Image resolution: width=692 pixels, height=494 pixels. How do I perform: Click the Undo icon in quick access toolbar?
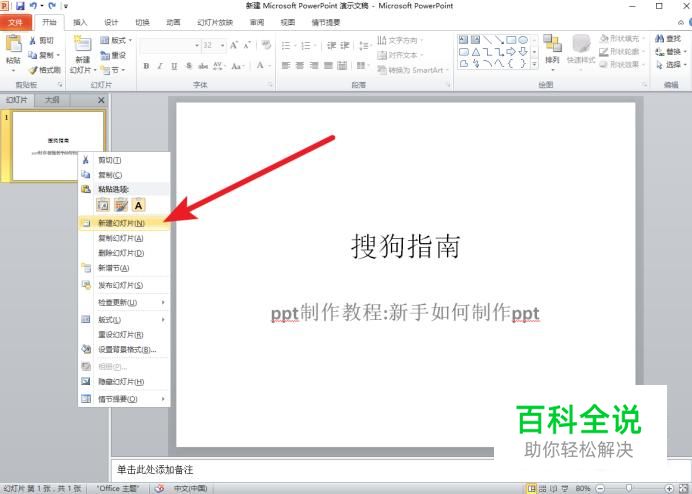click(34, 6)
